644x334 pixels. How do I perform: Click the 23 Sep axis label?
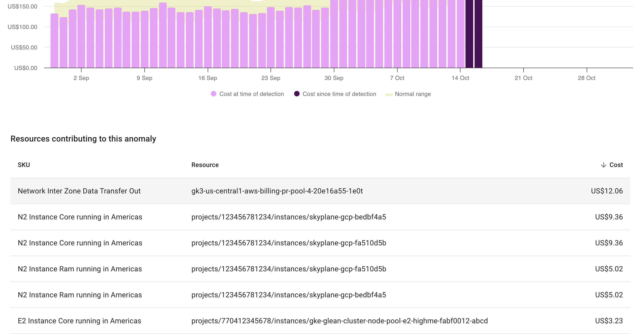271,78
